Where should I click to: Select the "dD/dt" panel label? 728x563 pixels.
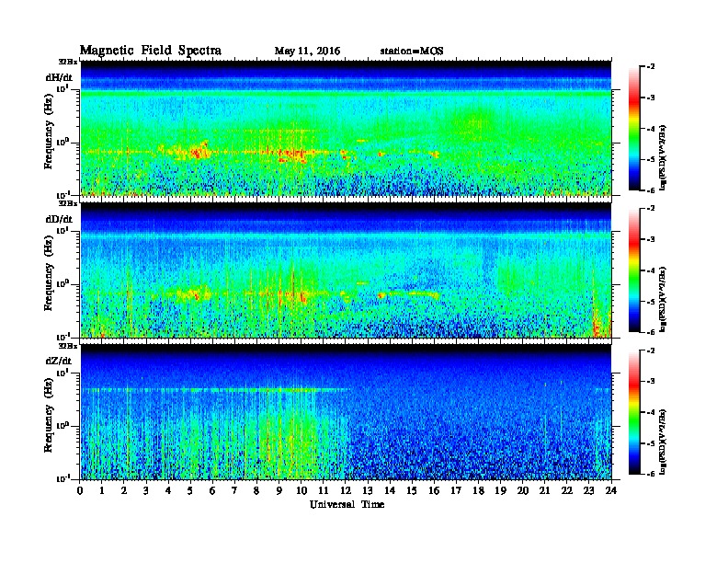click(59, 219)
